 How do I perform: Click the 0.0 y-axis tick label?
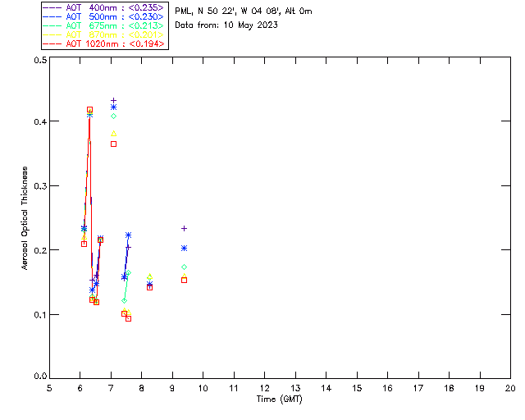pos(40,377)
